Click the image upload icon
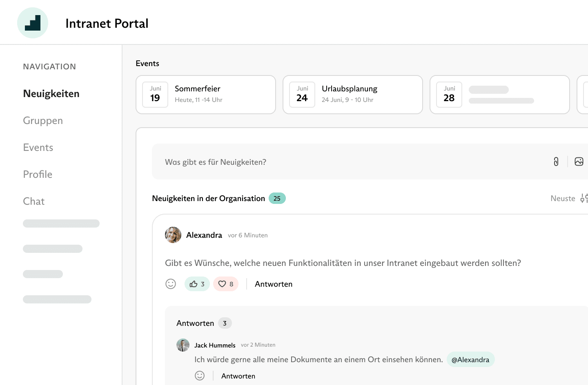This screenshot has height=385, width=588. click(579, 162)
